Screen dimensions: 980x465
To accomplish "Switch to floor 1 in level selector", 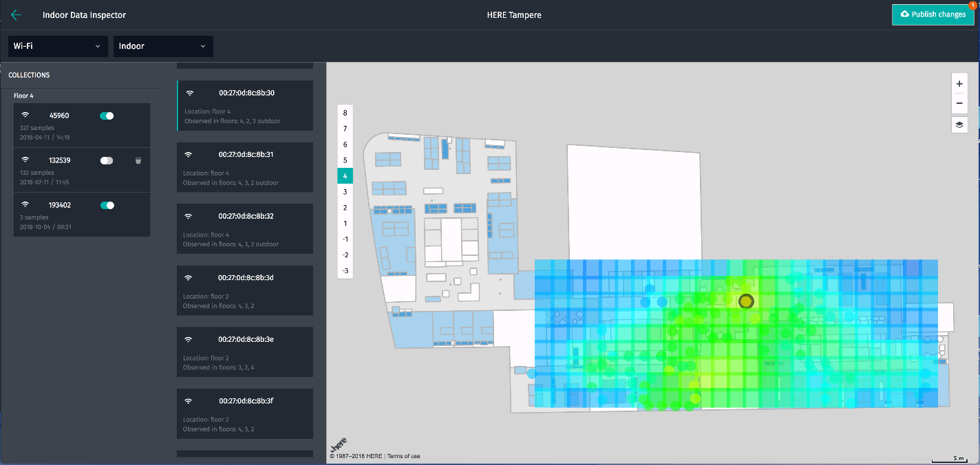I will [x=345, y=224].
